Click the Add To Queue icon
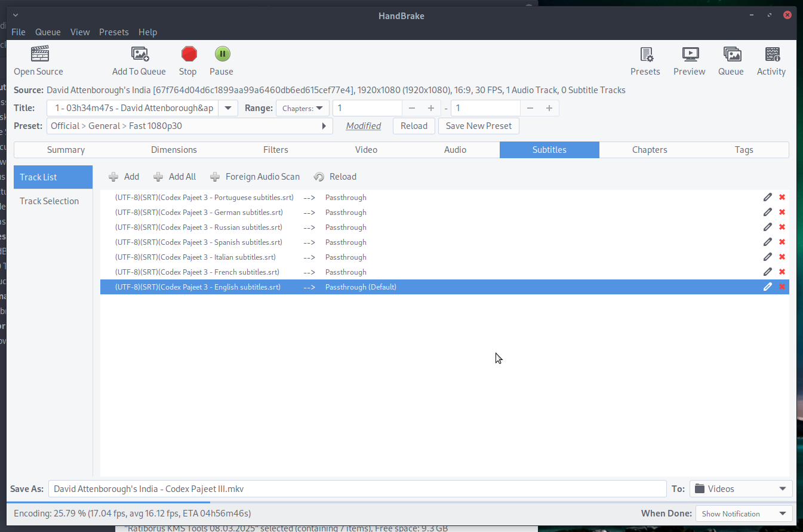 [x=140, y=54]
